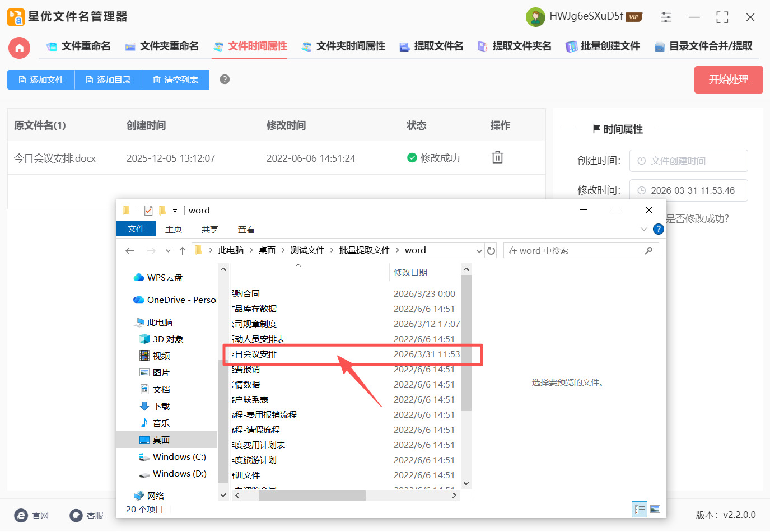Open the 查看 ribbon tab
Image resolution: width=770 pixels, height=532 pixels.
tap(246, 229)
